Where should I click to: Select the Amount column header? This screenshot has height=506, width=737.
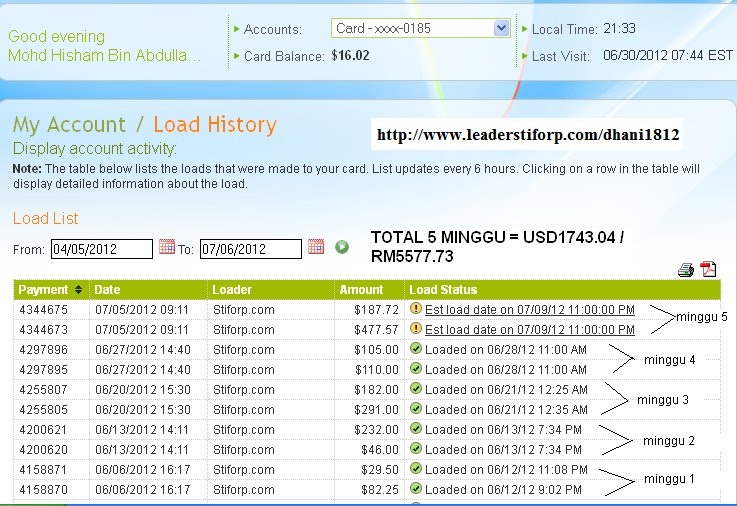[x=361, y=289]
